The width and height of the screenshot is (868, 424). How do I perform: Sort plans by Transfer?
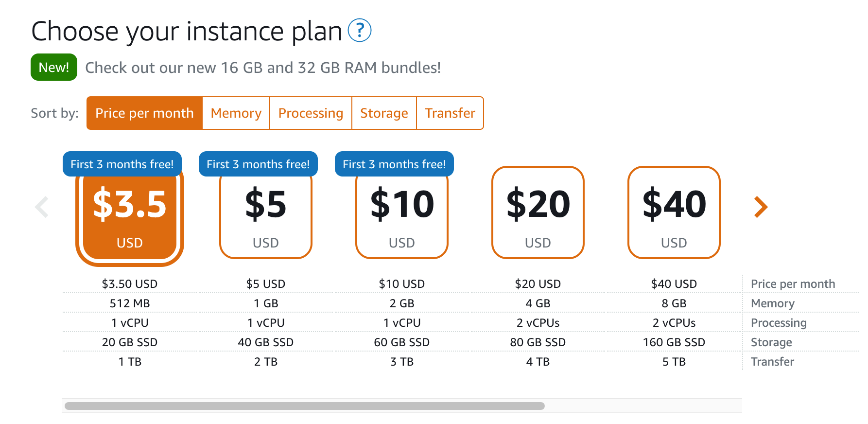pyautogui.click(x=450, y=113)
